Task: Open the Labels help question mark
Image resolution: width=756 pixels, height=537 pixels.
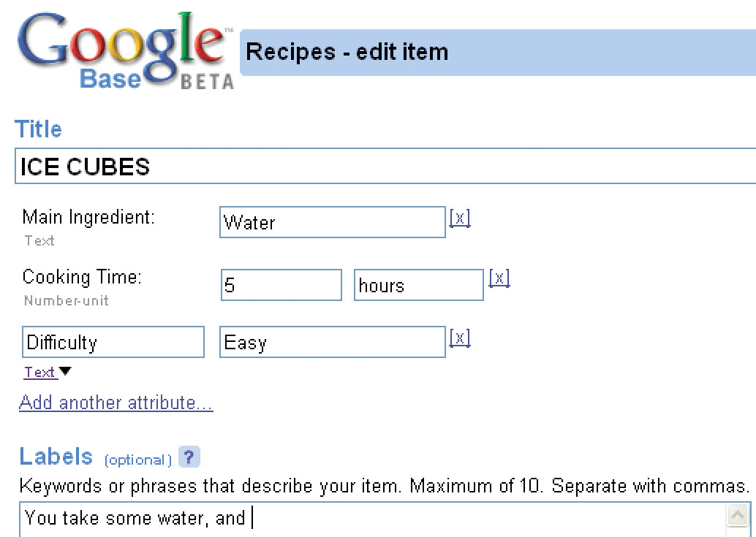Action: (189, 458)
